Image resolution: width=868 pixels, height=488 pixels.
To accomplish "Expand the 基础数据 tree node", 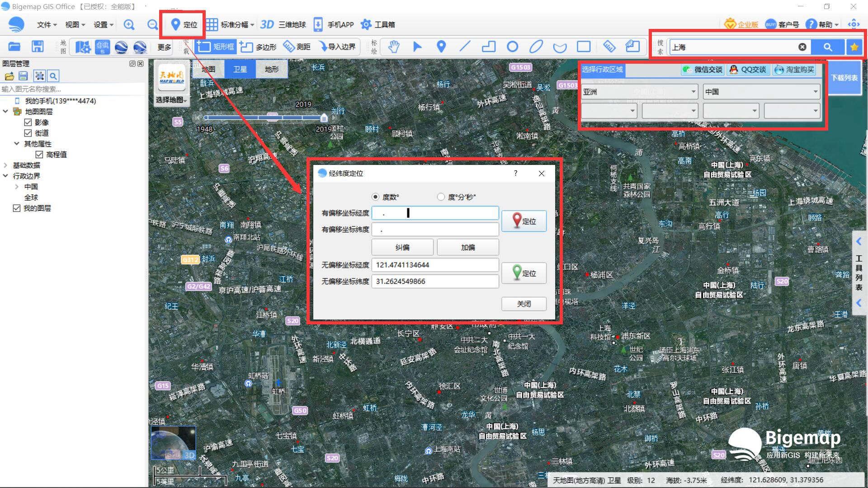I will tap(5, 165).
